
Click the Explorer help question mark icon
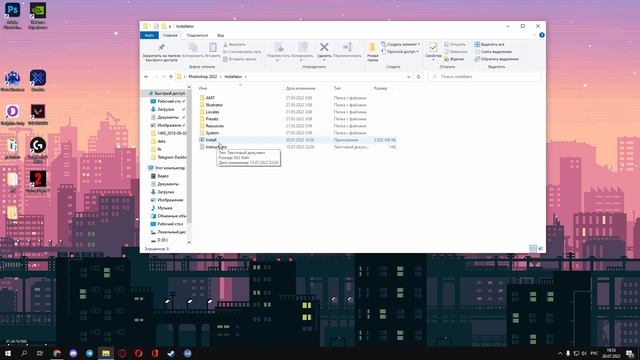pyautogui.click(x=542, y=35)
